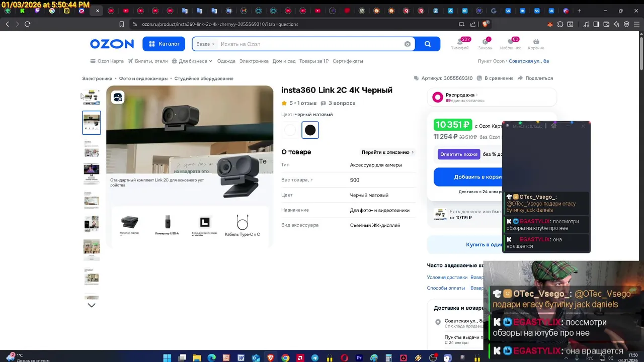Go forward in browser history
Screen dimensions: 644x362
(17, 24)
